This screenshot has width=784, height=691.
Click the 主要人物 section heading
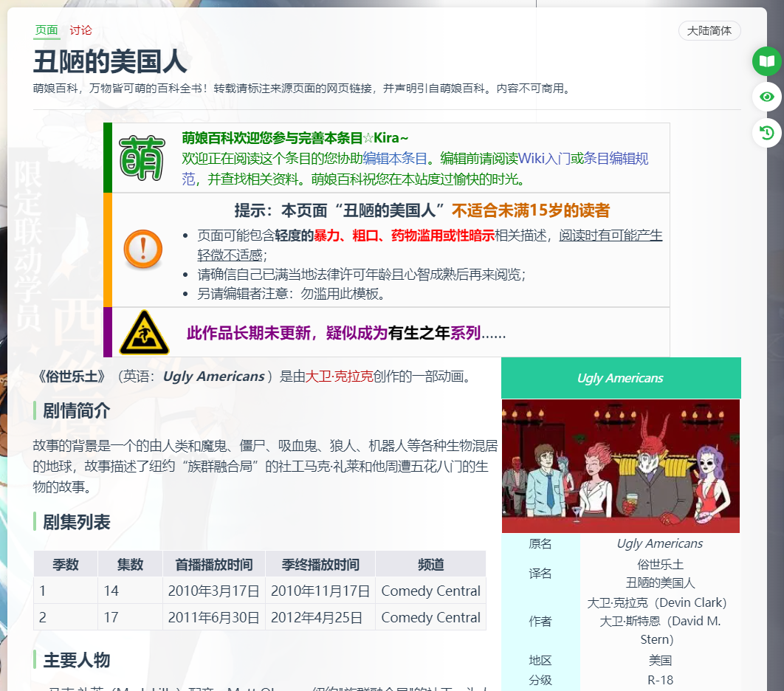tap(77, 660)
